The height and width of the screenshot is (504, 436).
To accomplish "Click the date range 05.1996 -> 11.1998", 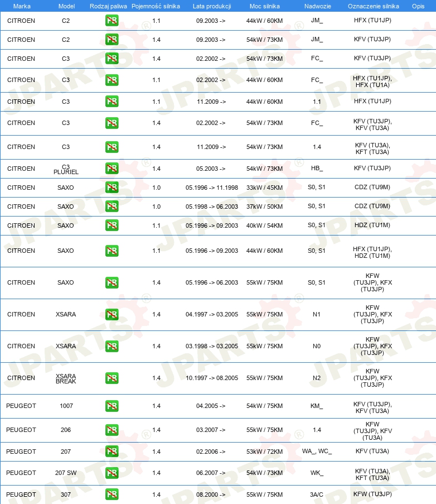I will pyautogui.click(x=211, y=188).
